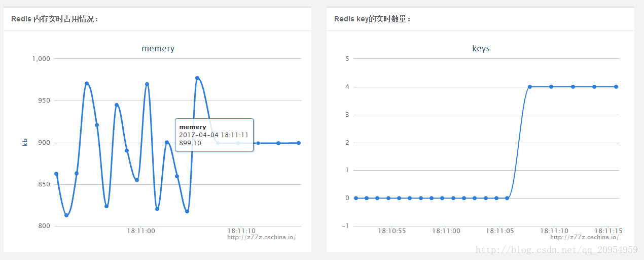The image size is (644, 260).
Task: Click the 18:11:00 x-axis label on memery chart
Action: point(141,231)
